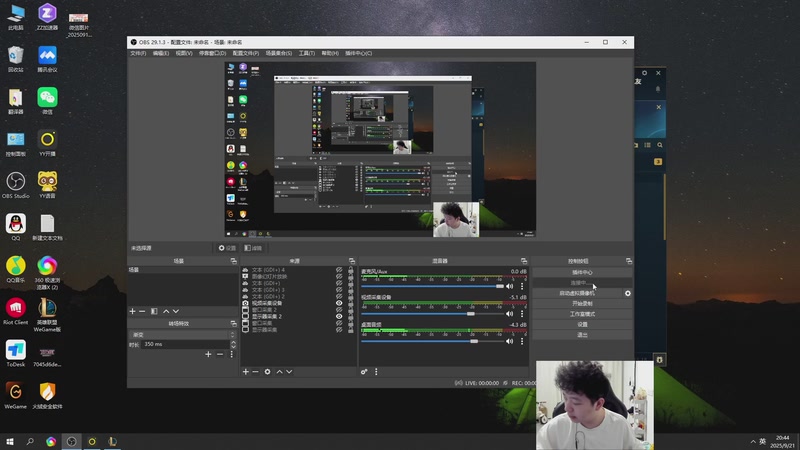Open the OBS Studio desktop icon
This screenshot has width=800, height=450.
pos(16,185)
